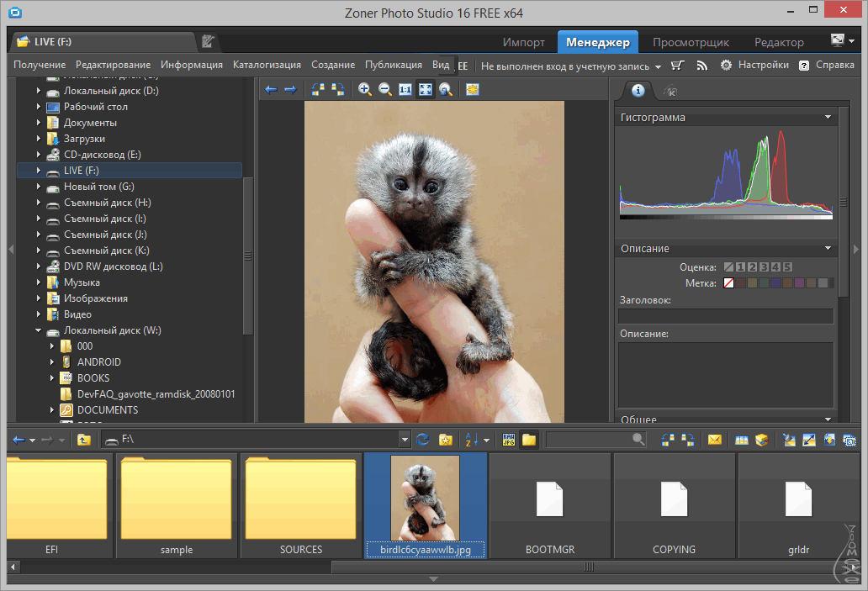
Task: Collapse the Описание panel section
Action: coord(828,248)
